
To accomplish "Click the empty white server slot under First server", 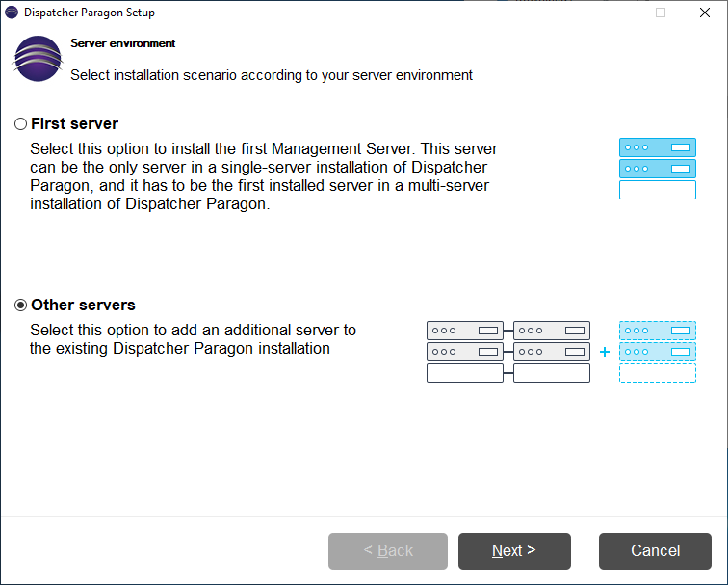I will coord(657,190).
